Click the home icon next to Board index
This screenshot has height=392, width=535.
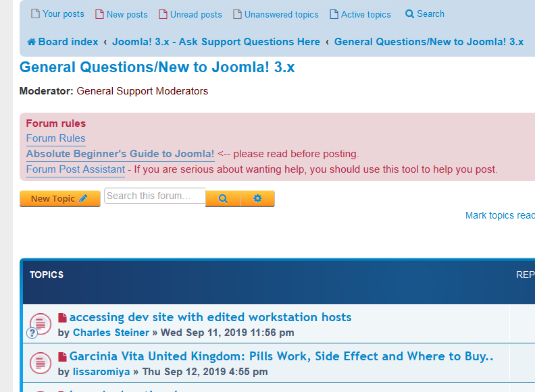pyautogui.click(x=31, y=42)
